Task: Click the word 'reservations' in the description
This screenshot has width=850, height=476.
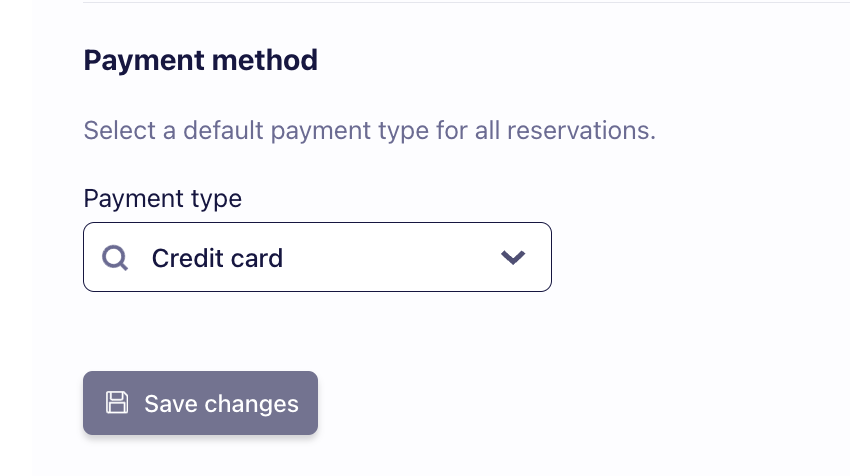Action: (581, 130)
